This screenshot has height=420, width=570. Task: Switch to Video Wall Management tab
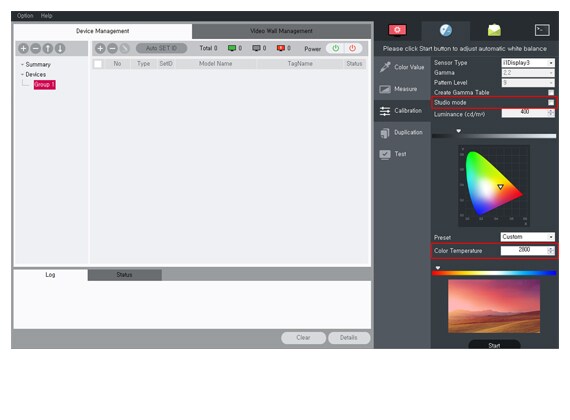281,31
